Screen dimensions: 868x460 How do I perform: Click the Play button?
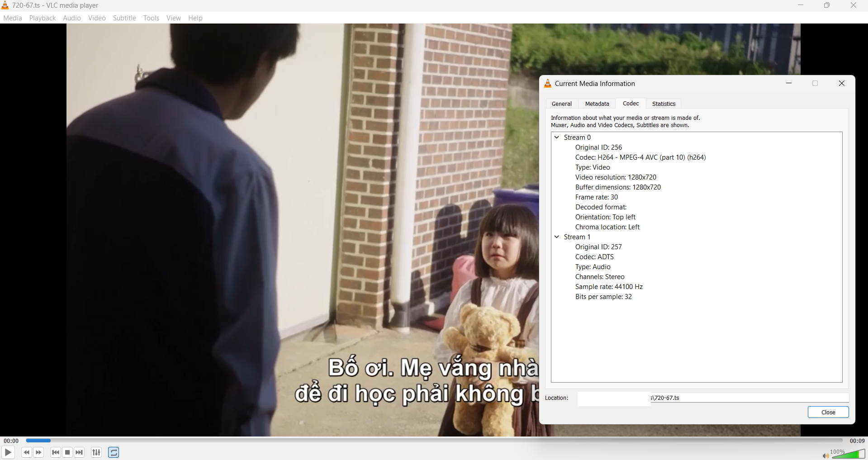8,452
